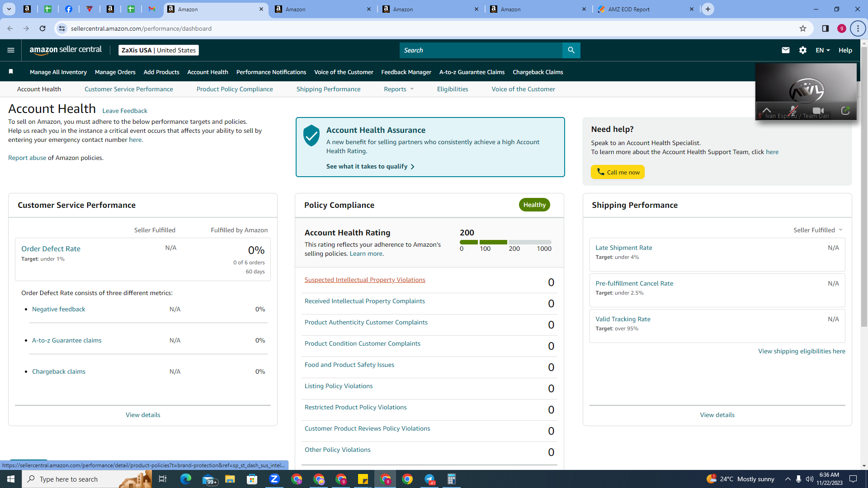Open the Seller Fulfilled shipping dropdown
The width and height of the screenshot is (868, 488).
pos(818,230)
